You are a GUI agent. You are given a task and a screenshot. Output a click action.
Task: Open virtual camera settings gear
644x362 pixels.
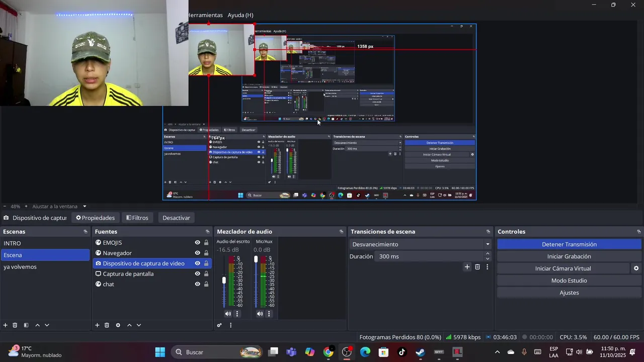[x=636, y=268]
